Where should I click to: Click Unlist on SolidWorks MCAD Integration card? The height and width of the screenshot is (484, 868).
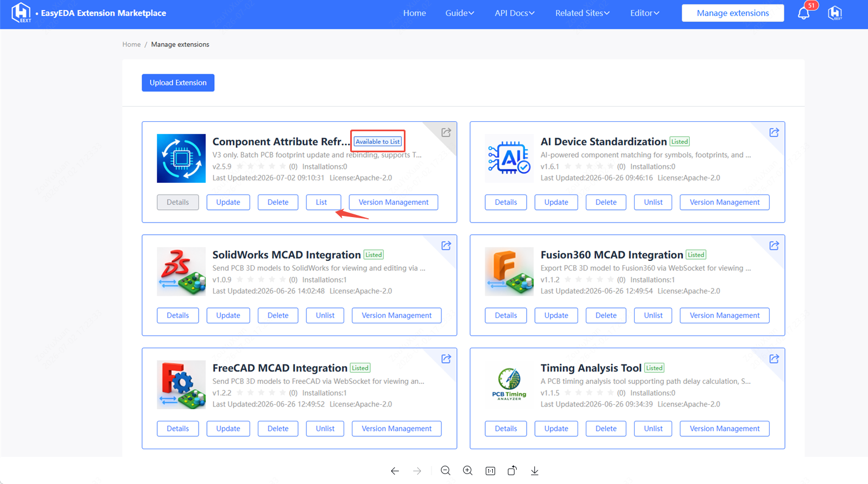coord(325,315)
